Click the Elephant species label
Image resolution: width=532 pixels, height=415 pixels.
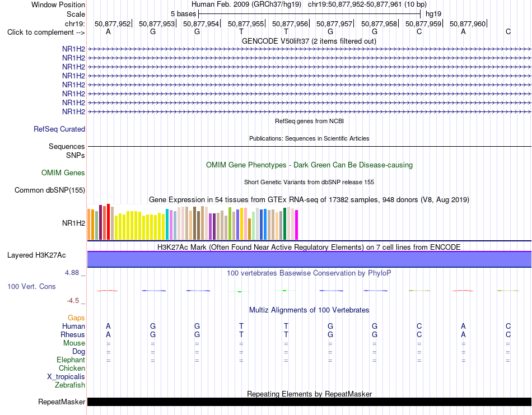(x=71, y=360)
